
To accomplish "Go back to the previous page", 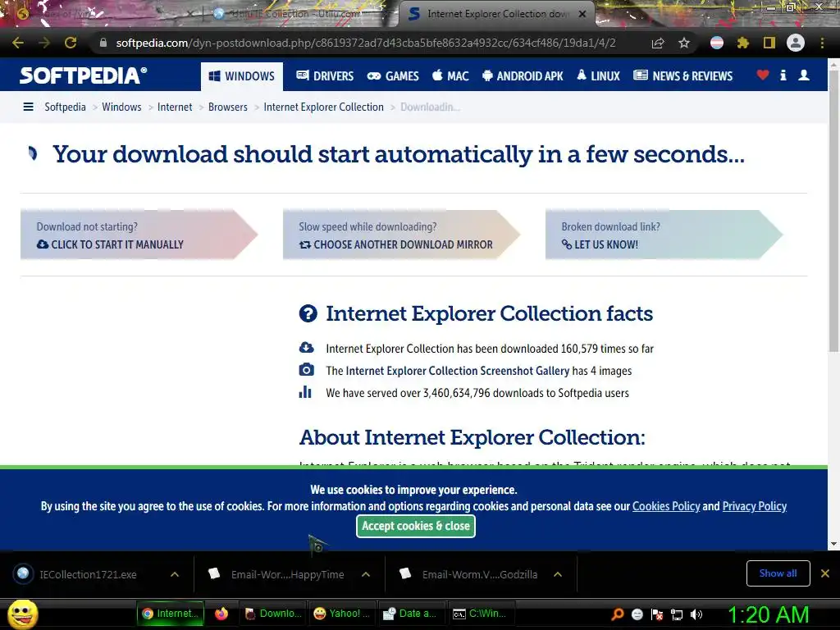I will [x=18, y=43].
